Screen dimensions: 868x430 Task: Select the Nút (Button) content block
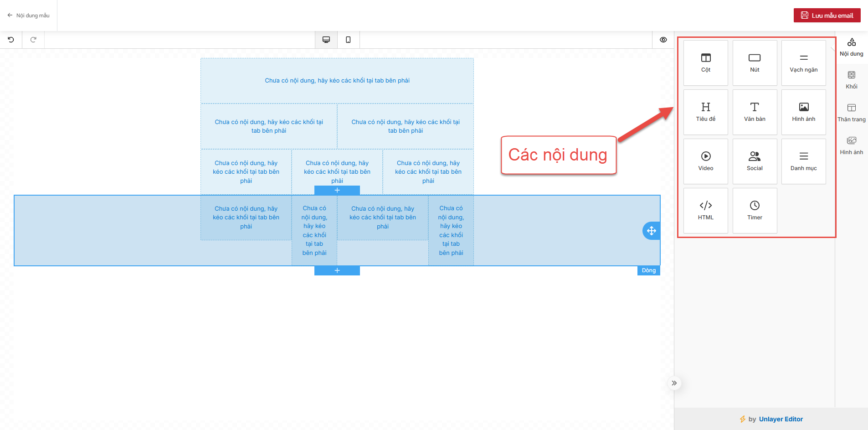[x=755, y=63]
